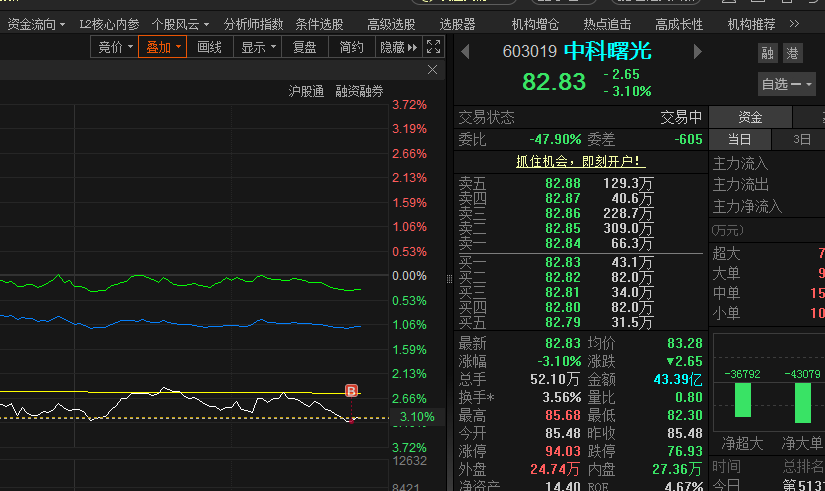Click the 跌停 value 76.93

685,452
